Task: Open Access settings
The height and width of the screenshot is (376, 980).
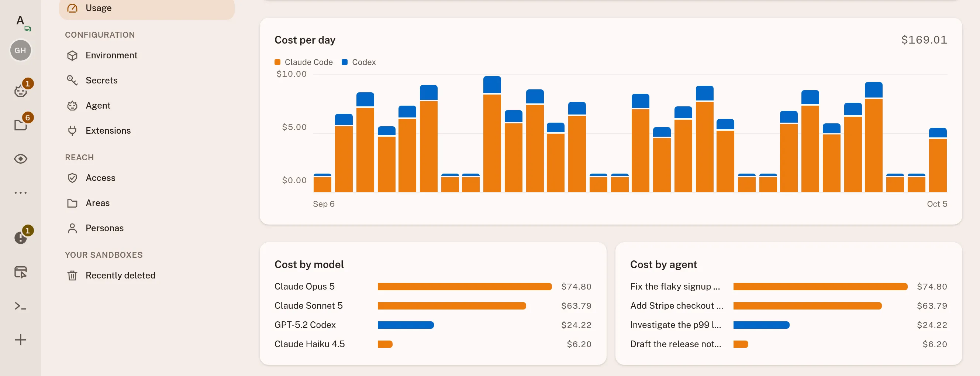Action: click(x=147, y=178)
